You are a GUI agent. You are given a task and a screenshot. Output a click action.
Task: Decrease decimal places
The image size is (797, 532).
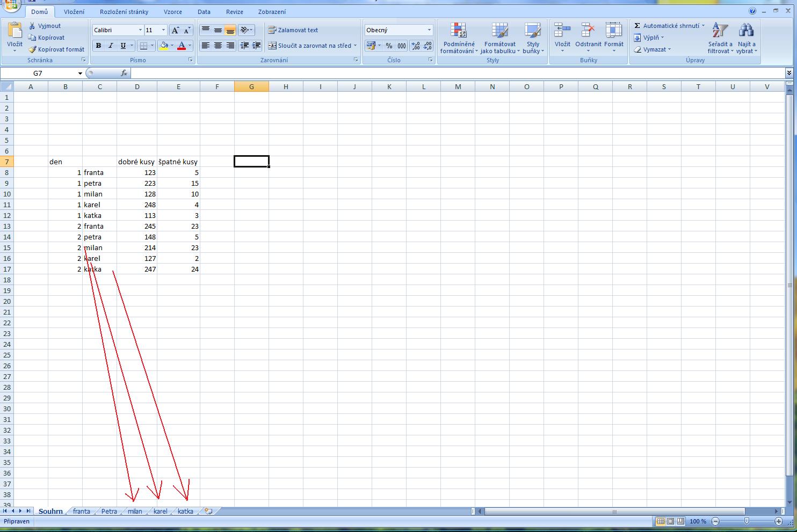point(428,46)
